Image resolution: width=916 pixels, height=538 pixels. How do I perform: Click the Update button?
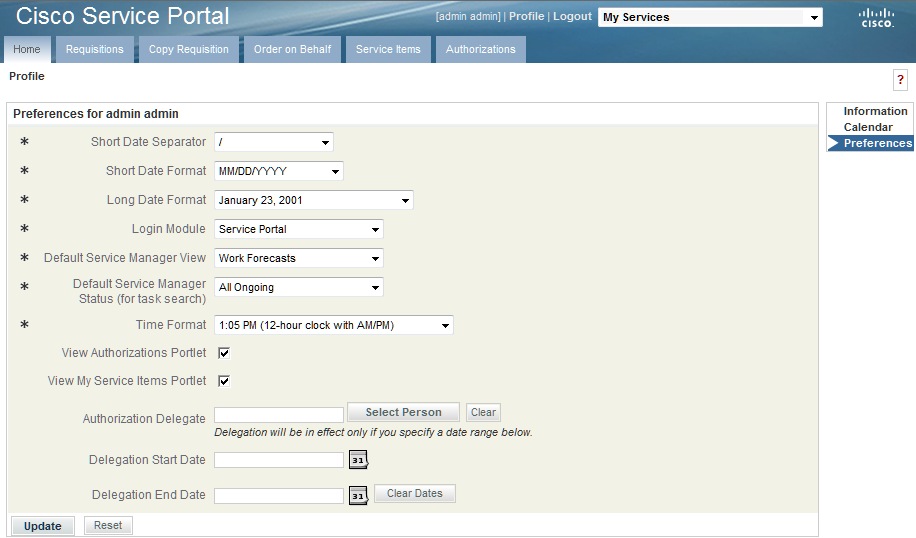43,526
